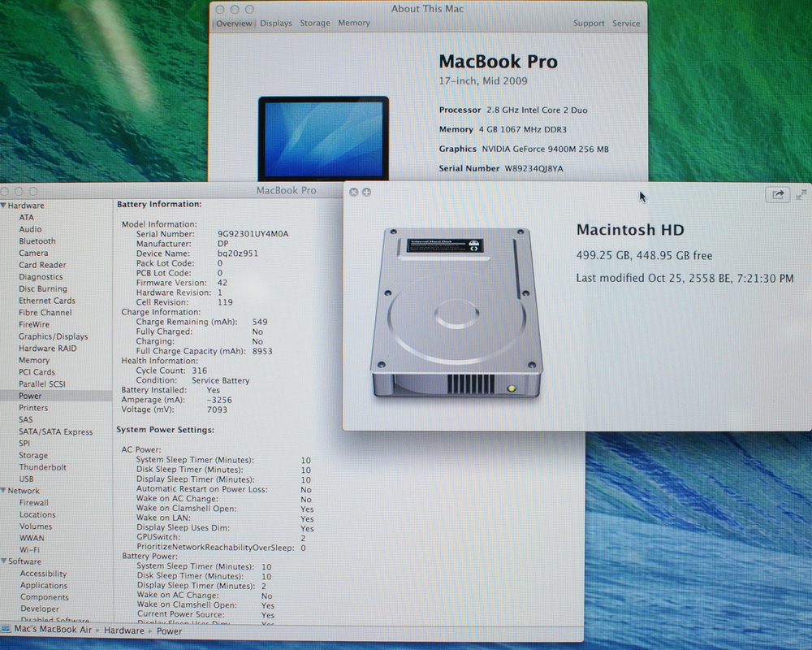Click the Support link
The image size is (812, 650).
coord(589,24)
